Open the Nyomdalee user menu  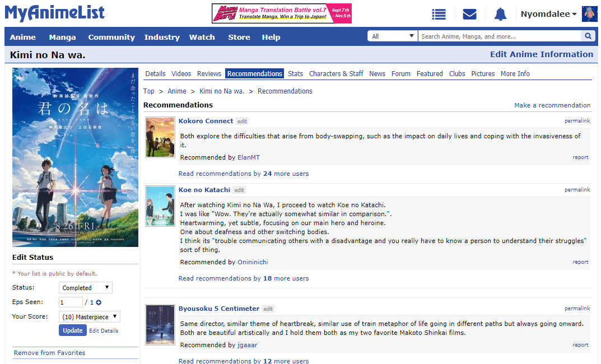(548, 15)
